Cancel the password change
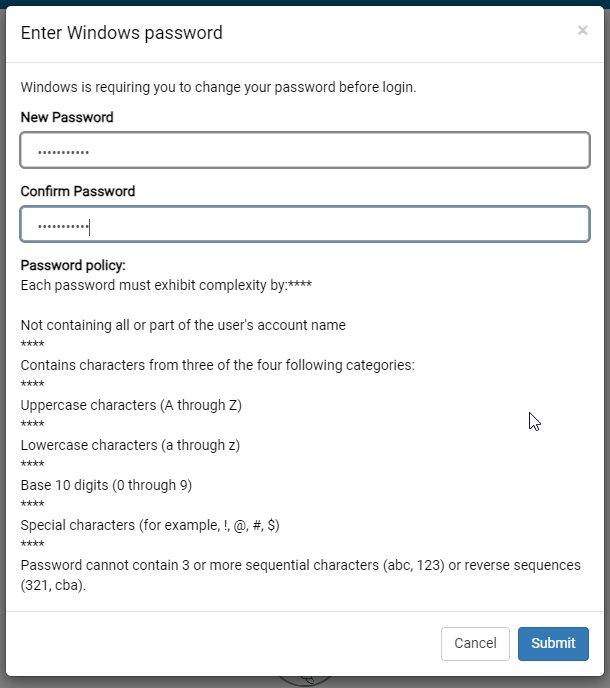The image size is (610, 688). tap(475, 643)
